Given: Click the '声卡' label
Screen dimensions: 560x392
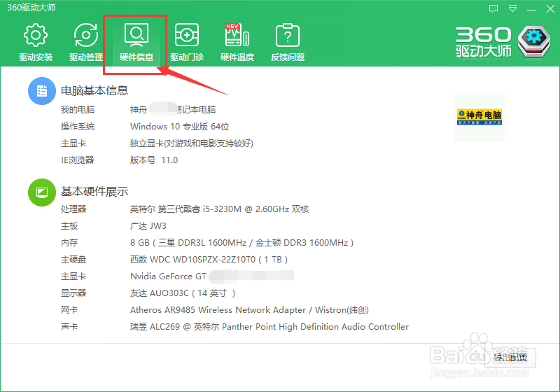Looking at the screenshot, I should [x=69, y=327].
